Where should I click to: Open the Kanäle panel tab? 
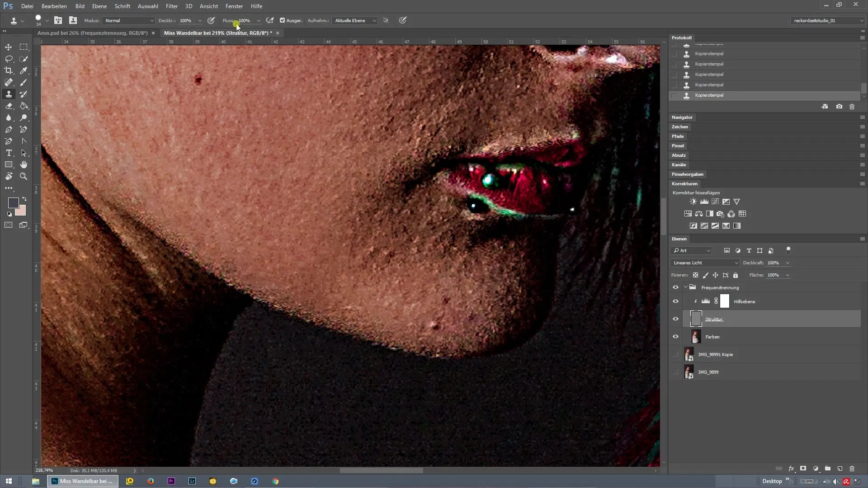point(679,164)
